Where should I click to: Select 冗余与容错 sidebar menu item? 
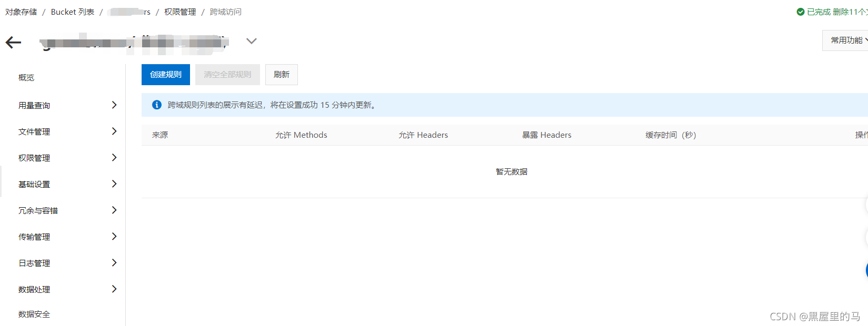click(x=38, y=210)
